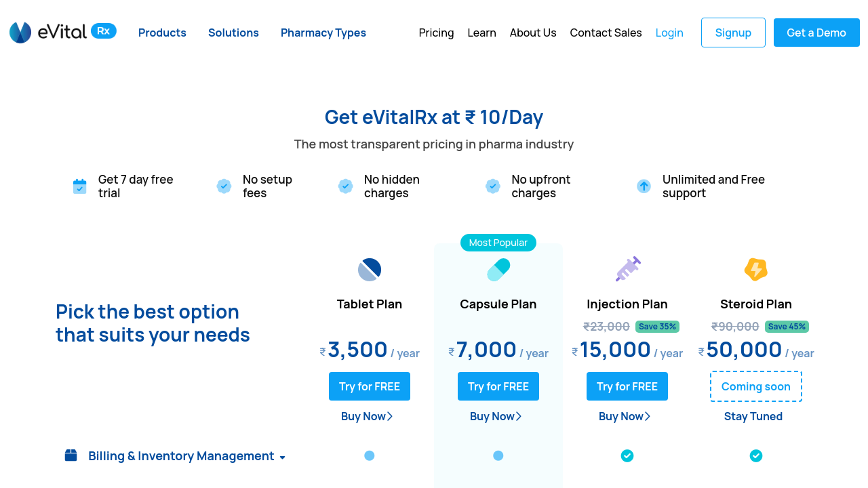Click the up-arrow icon beside Unlimited support
Viewport: 868px width, 488px height.
(644, 186)
